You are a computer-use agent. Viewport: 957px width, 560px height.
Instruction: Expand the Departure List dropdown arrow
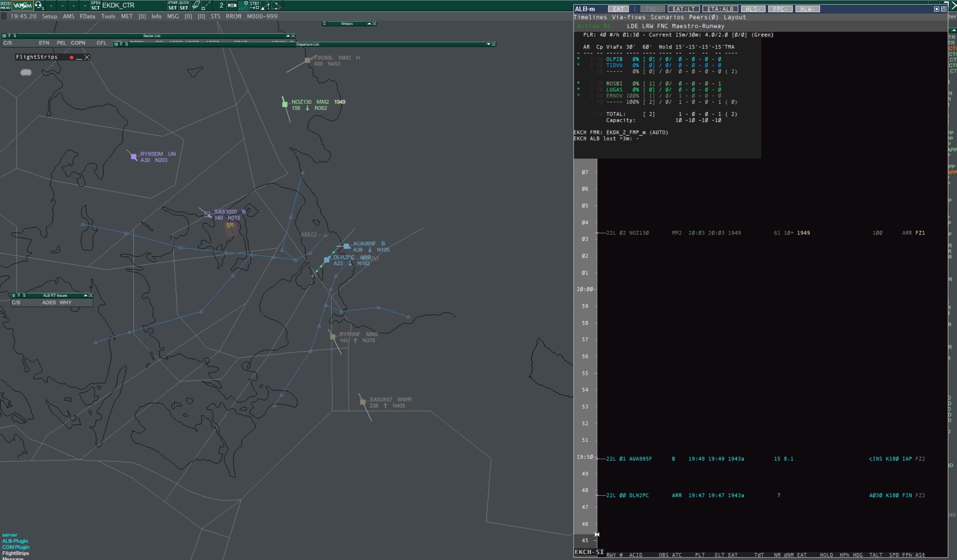pos(488,44)
